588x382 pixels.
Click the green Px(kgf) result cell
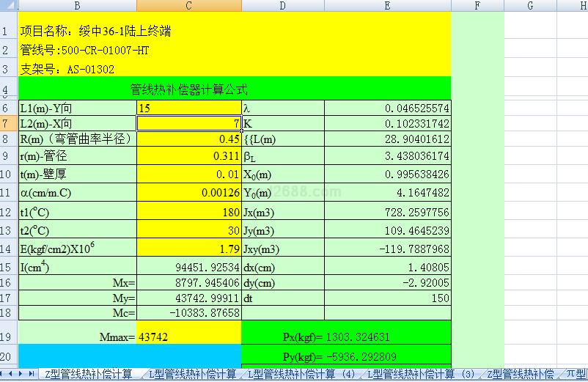[x=346, y=337]
